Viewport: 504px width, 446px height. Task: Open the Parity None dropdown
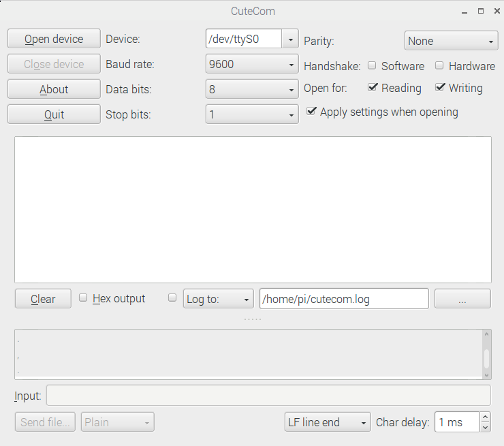pos(452,41)
